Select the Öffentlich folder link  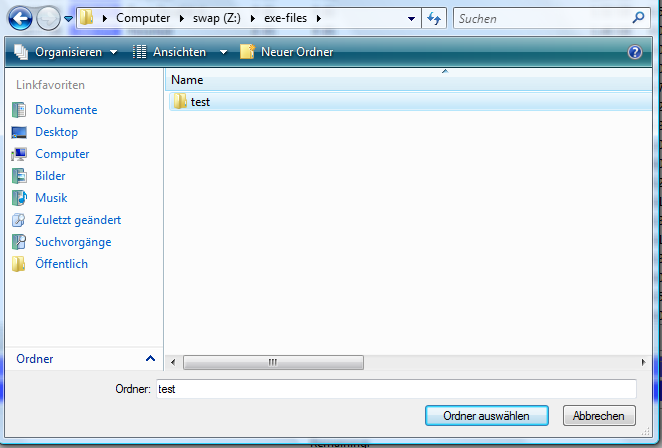[x=61, y=264]
